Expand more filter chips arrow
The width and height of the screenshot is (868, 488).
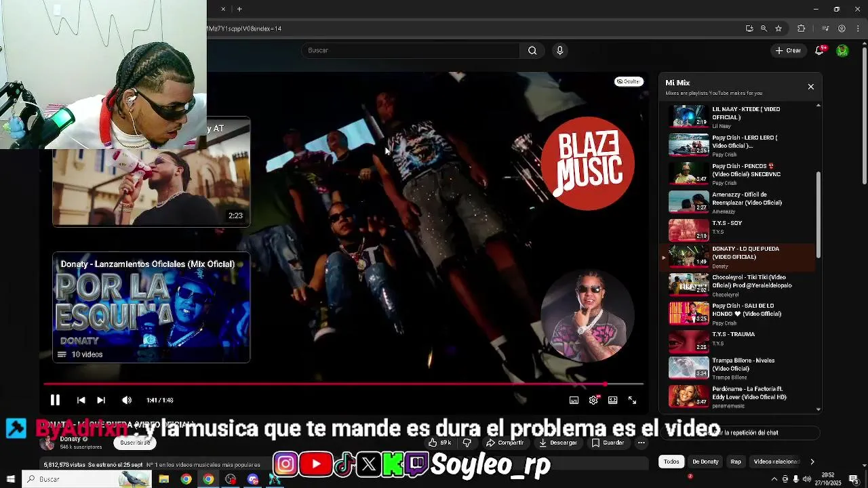tap(812, 462)
